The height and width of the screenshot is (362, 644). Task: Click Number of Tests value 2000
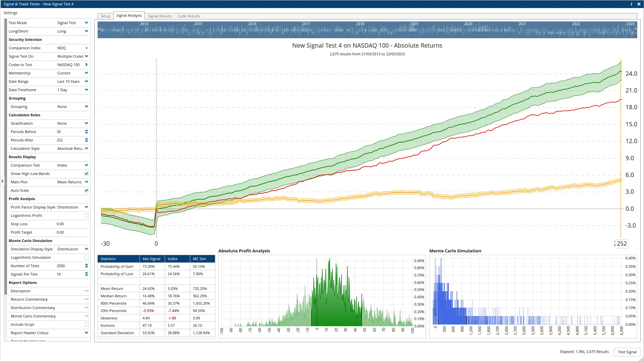point(61,266)
